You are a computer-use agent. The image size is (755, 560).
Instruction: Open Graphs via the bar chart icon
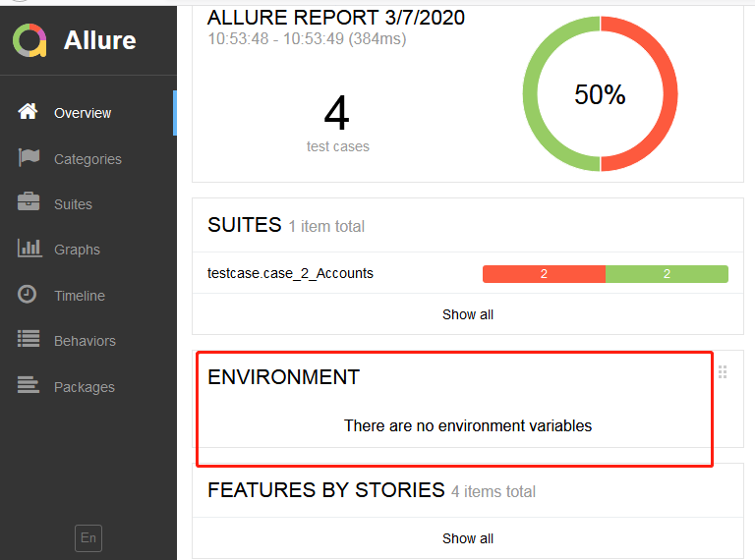click(29, 248)
